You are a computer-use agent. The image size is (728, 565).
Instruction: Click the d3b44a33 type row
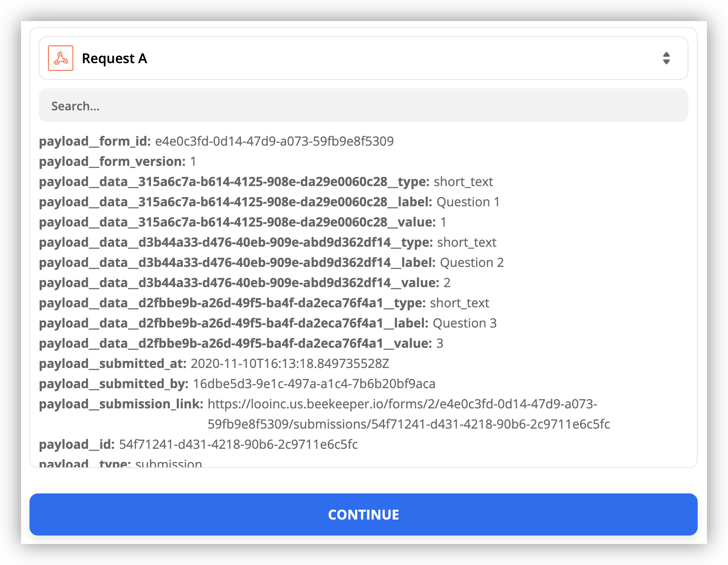(268, 242)
